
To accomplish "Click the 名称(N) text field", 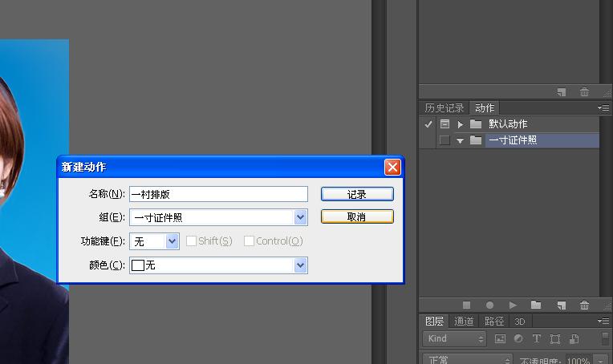I will (x=218, y=194).
